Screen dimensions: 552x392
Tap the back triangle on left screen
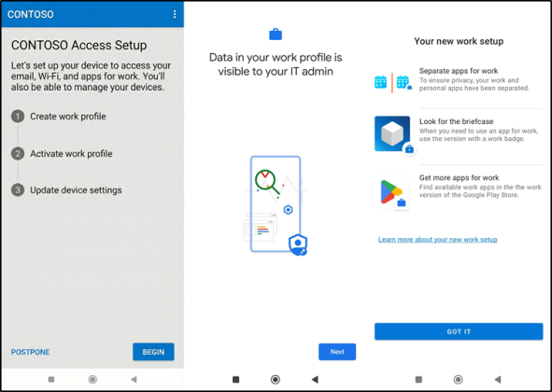tap(134, 379)
